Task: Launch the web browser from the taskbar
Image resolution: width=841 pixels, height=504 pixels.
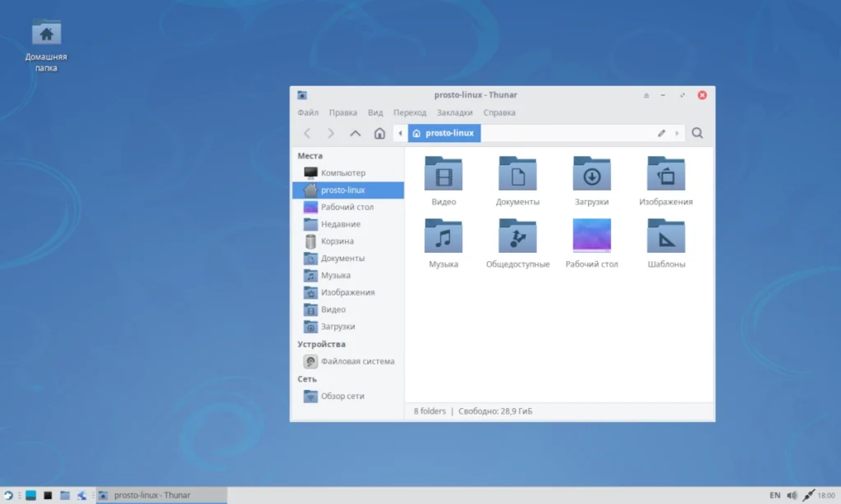Action: 82,496
